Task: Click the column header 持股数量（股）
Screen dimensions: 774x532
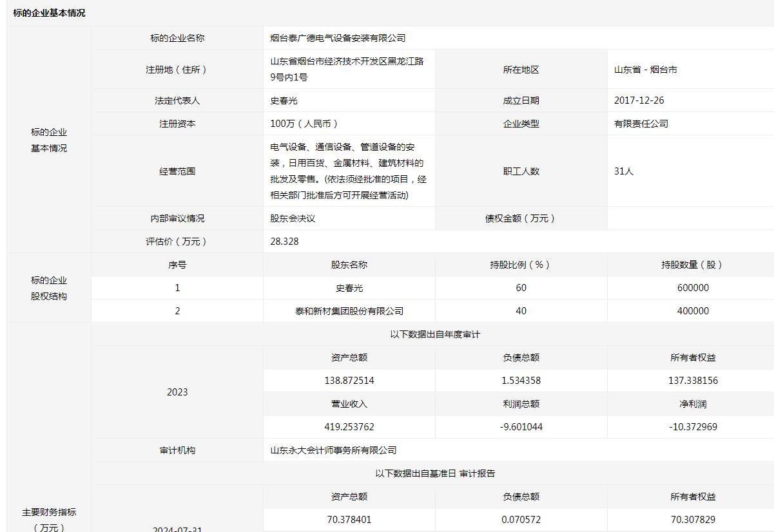Action: pyautogui.click(x=693, y=265)
